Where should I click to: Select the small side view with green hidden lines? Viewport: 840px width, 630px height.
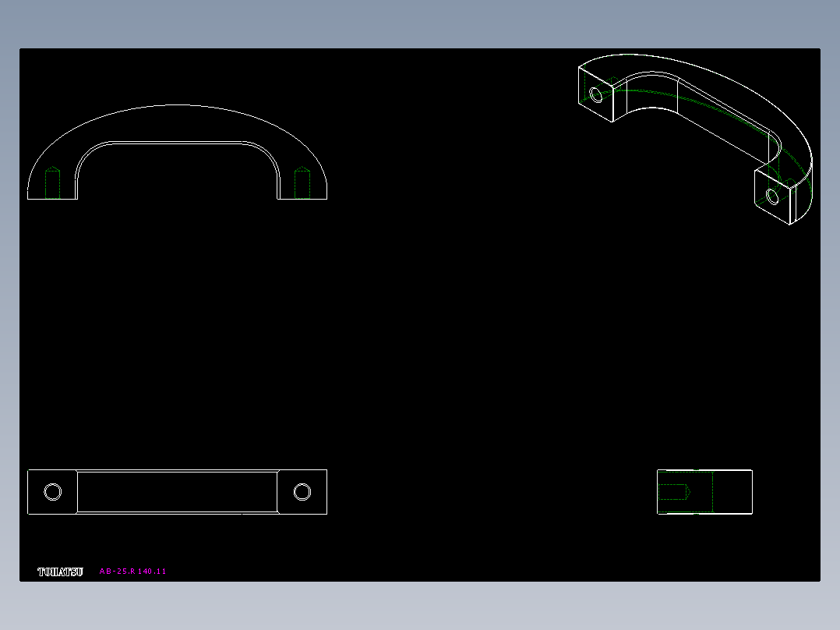[x=704, y=492]
